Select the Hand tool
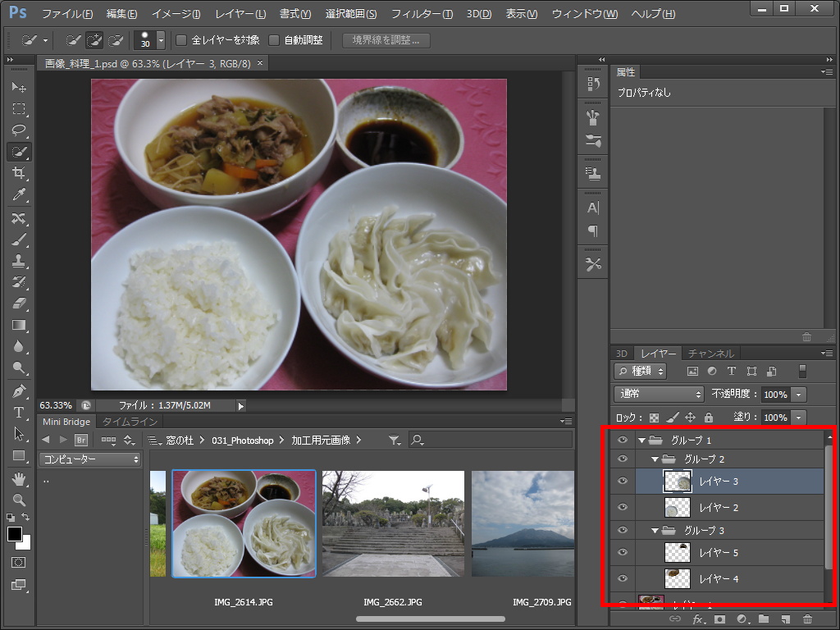The image size is (840, 630). tap(19, 479)
